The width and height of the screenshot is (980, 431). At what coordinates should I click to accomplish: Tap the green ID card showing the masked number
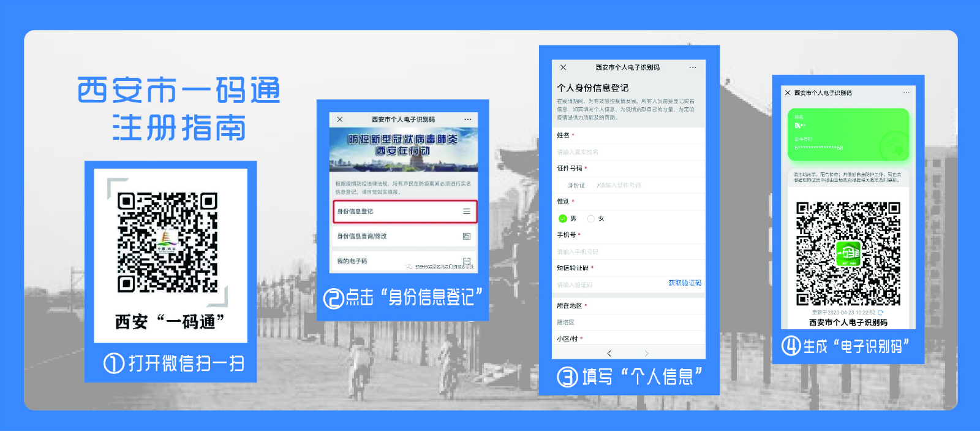point(848,134)
